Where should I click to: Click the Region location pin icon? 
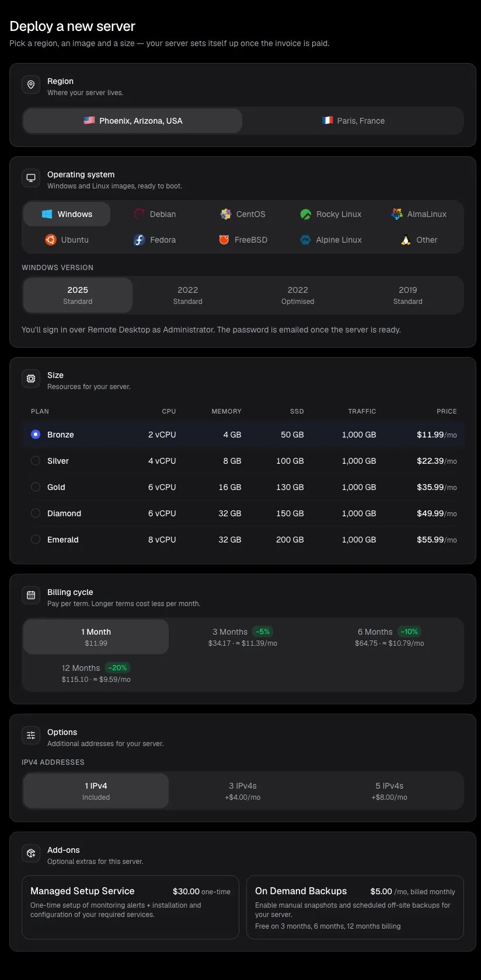click(x=31, y=85)
